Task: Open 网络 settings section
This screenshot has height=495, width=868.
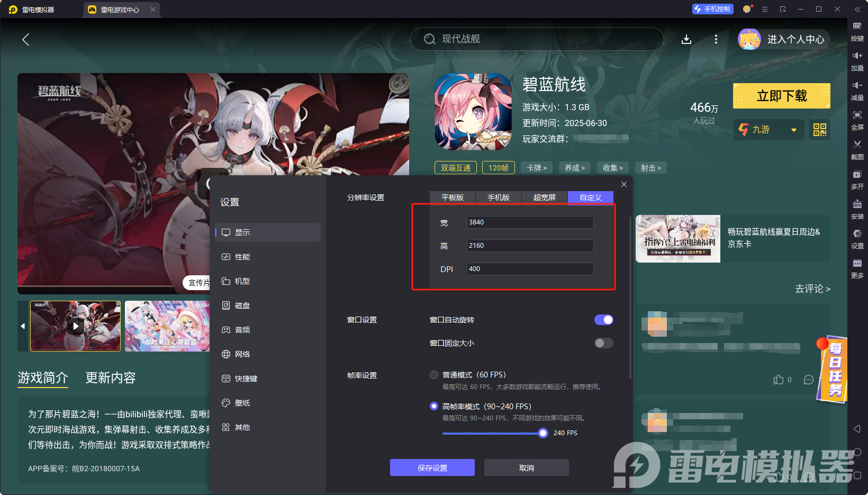Action: coord(268,354)
